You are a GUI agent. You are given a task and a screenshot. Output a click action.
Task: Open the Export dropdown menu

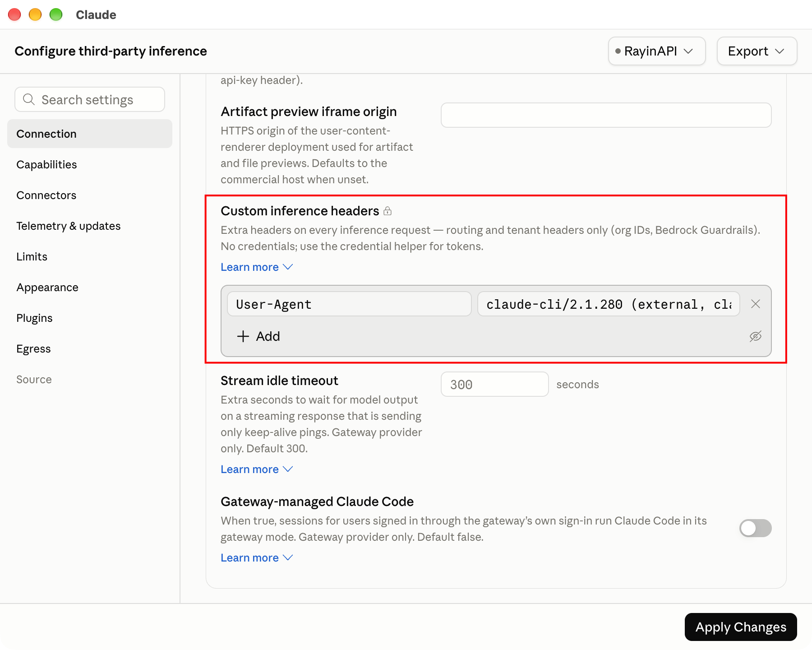point(757,51)
